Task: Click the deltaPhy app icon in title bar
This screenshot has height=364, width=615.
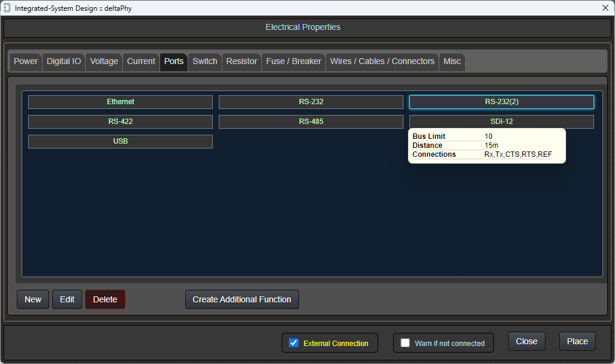Action: (7, 8)
